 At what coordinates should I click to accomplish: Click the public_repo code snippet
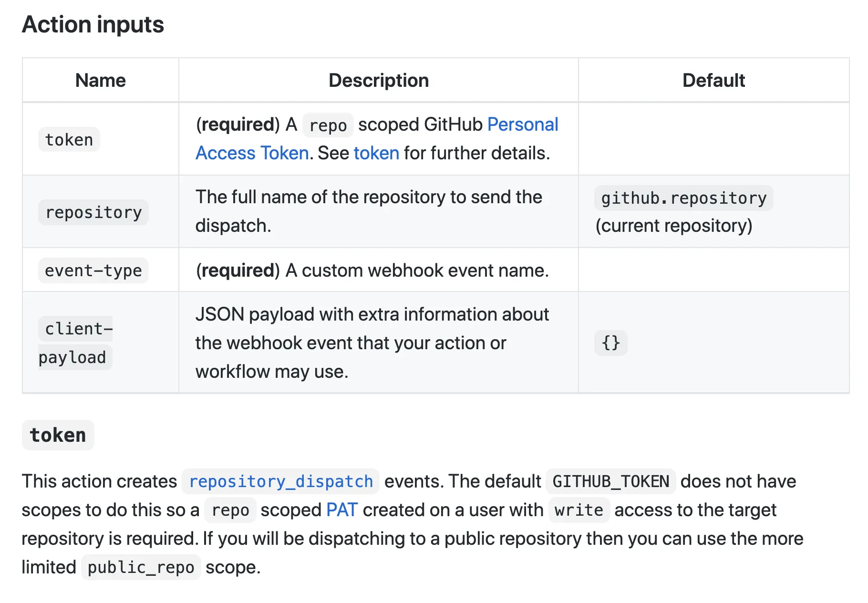pyautogui.click(x=141, y=567)
